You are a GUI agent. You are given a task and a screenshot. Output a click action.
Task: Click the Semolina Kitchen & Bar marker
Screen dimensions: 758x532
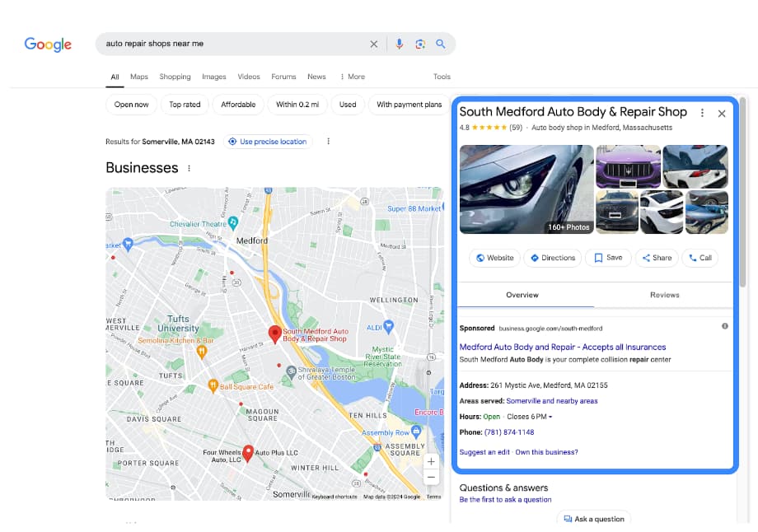click(x=202, y=352)
